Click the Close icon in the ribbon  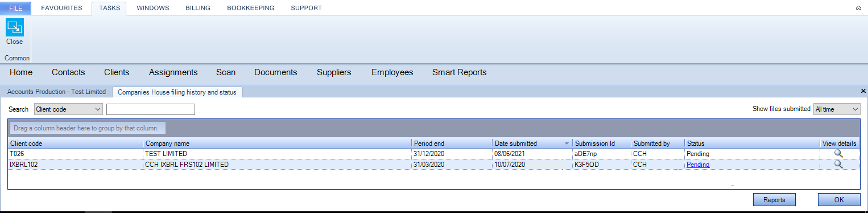point(14,27)
